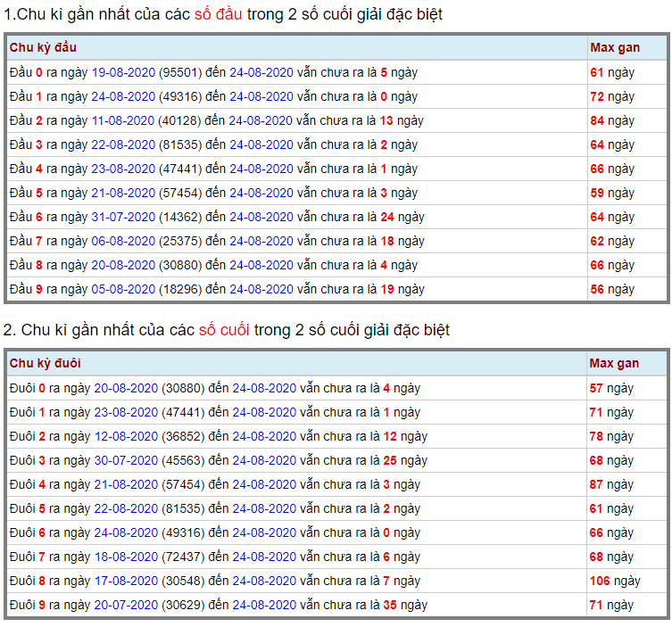Click end date 24-08-2020 in the Đầu 0 row
The height and width of the screenshot is (627, 672).
(x=261, y=72)
